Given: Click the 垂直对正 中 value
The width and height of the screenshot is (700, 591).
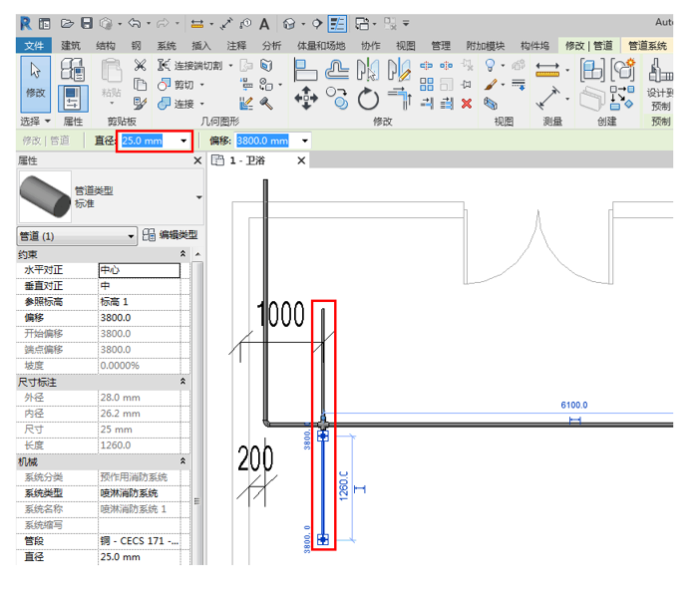Looking at the screenshot, I should point(140,286).
